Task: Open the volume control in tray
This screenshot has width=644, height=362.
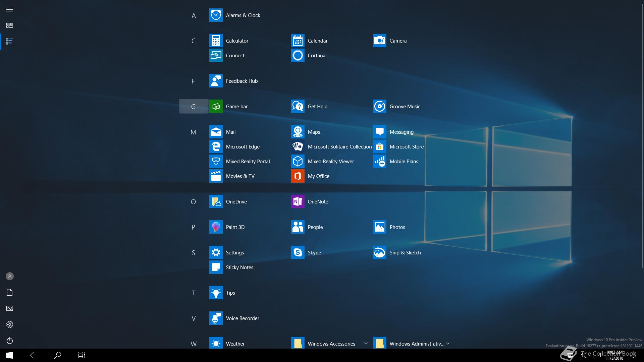Action: pos(584,355)
